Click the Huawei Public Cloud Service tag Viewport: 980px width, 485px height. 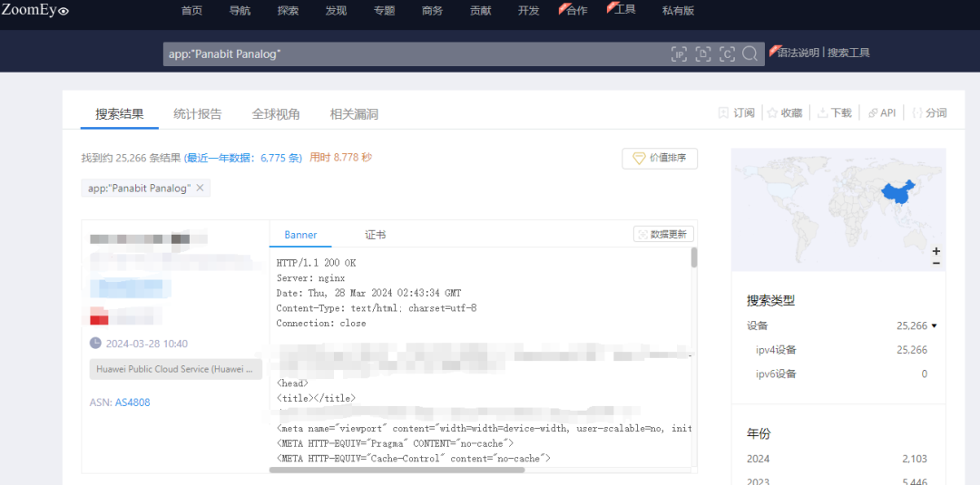click(x=176, y=369)
